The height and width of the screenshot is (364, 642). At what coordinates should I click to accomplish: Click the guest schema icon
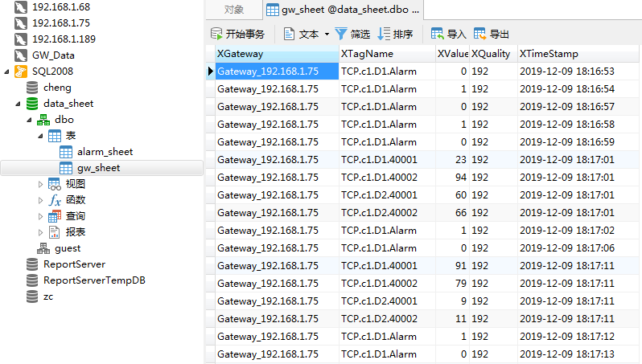click(43, 248)
